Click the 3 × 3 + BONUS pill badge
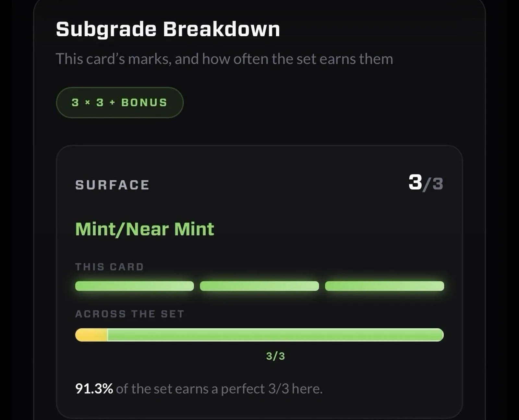The height and width of the screenshot is (420, 519). (x=120, y=102)
